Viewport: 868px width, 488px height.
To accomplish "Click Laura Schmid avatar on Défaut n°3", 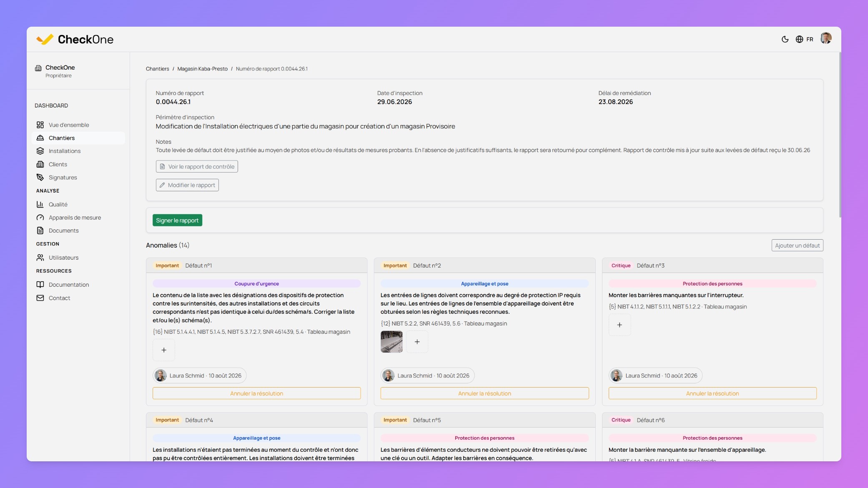I will coord(617,375).
